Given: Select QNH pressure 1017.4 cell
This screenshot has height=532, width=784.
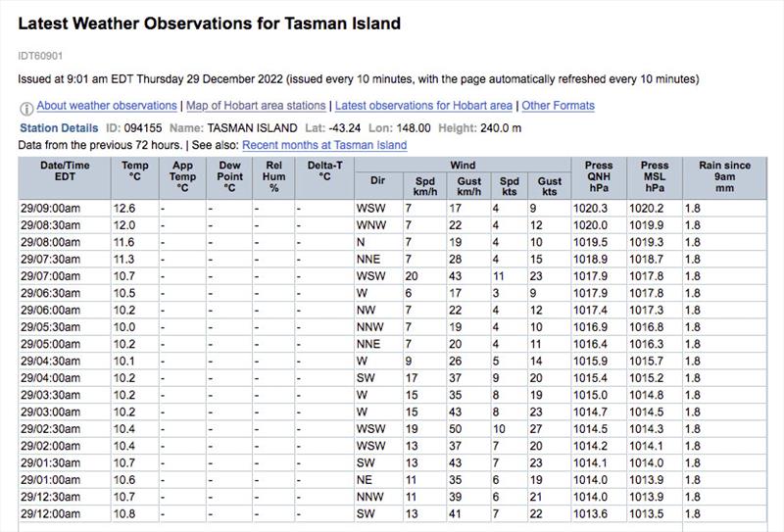Looking at the screenshot, I should (x=599, y=311).
